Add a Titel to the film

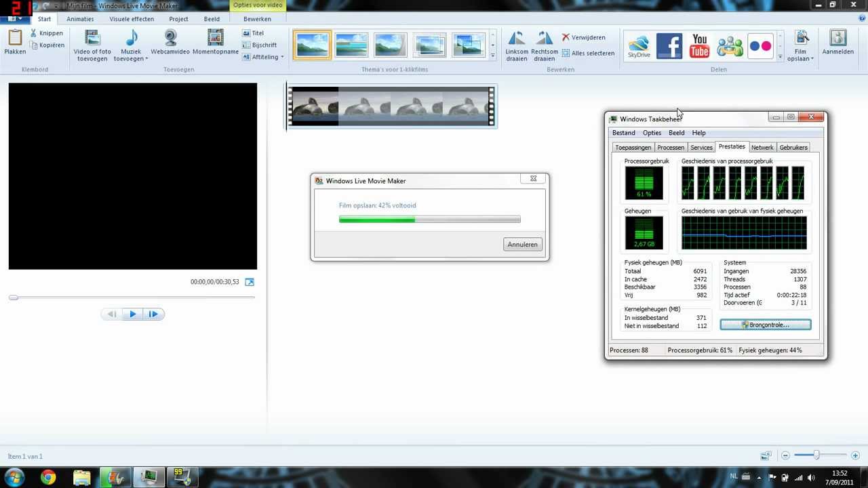tap(253, 33)
